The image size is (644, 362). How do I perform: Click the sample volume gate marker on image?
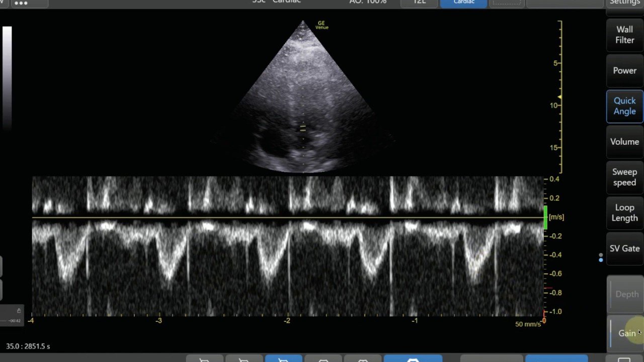(302, 129)
